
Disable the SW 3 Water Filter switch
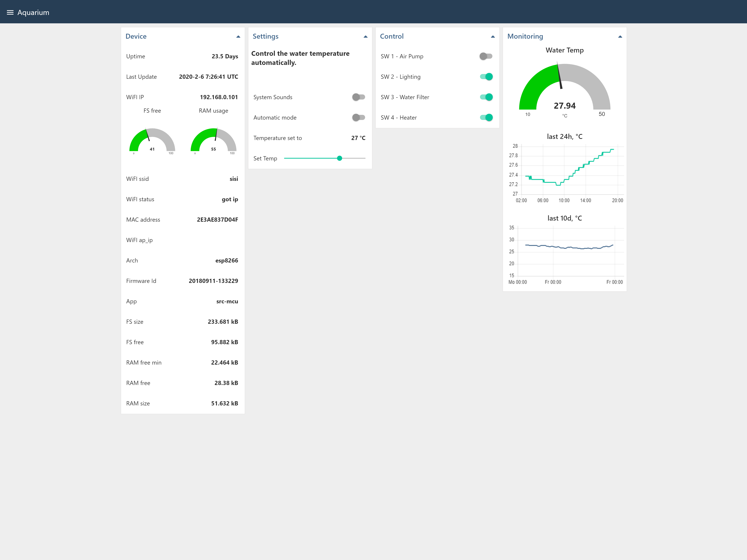(x=486, y=97)
